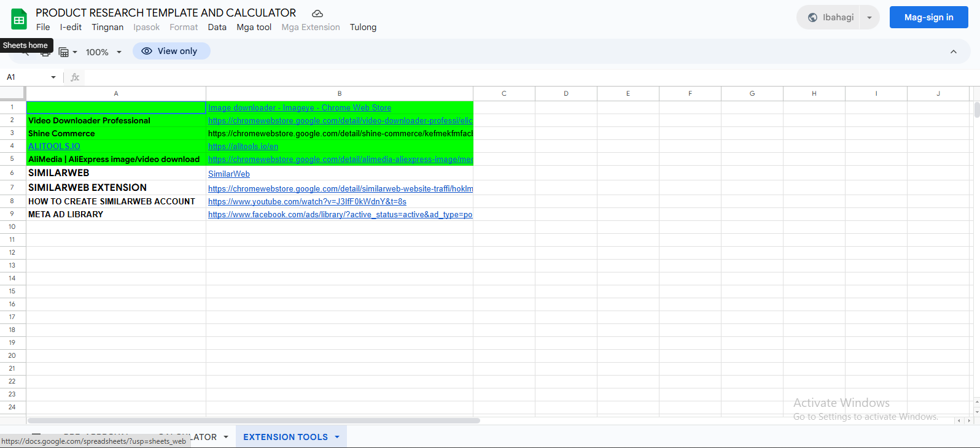980x448 pixels.
Task: Click the select-all corner box
Action: (12, 93)
